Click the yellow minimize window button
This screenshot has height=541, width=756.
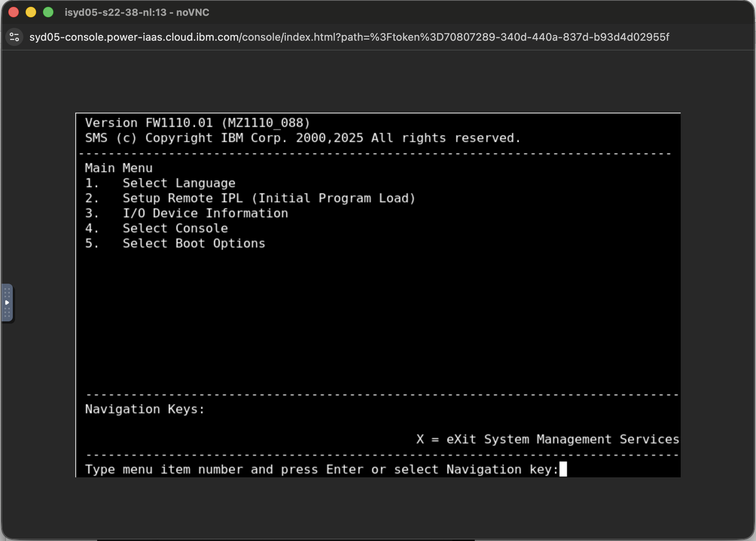(x=31, y=12)
